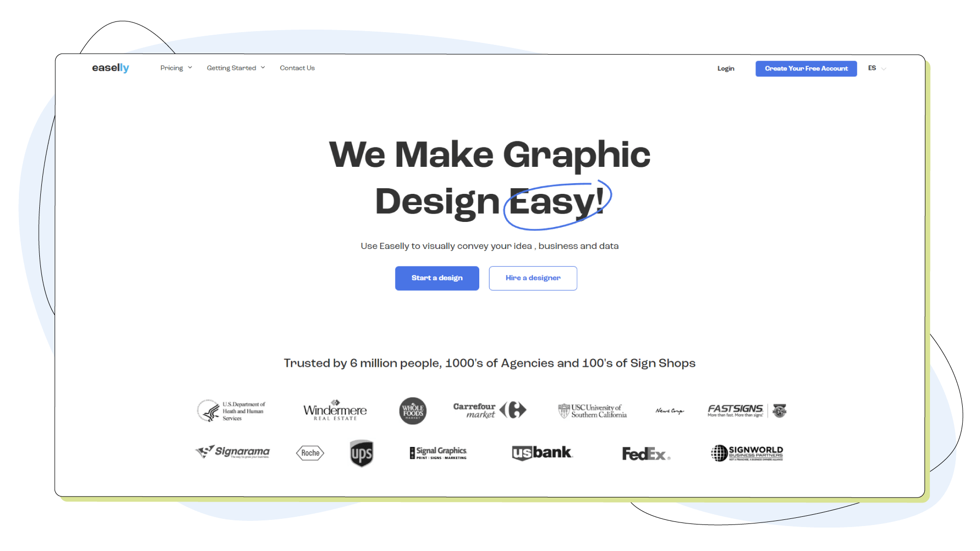The height and width of the screenshot is (551, 980).
Task: Click the Easelly logo icon
Action: 110,68
